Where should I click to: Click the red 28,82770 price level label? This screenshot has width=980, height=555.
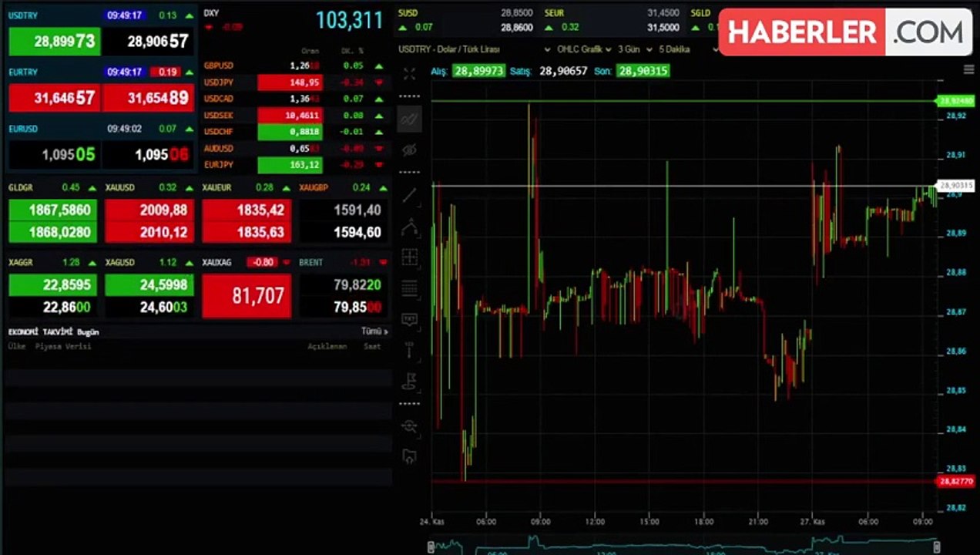click(x=955, y=481)
